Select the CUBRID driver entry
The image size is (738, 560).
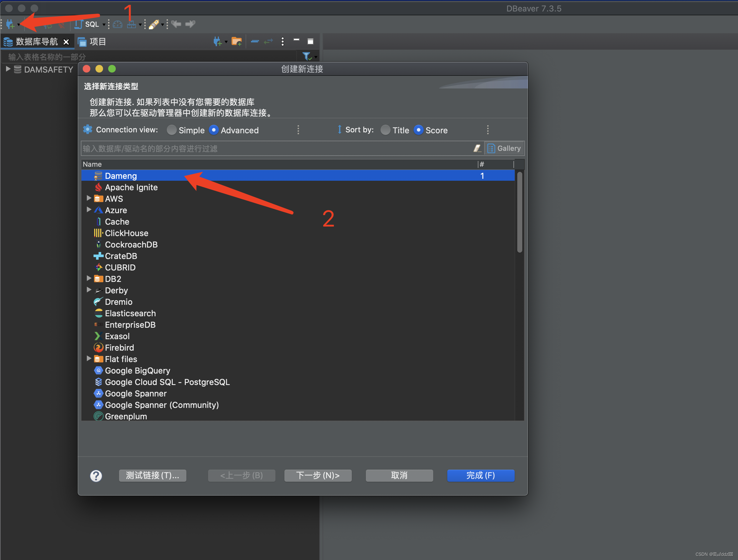pyautogui.click(x=298, y=267)
